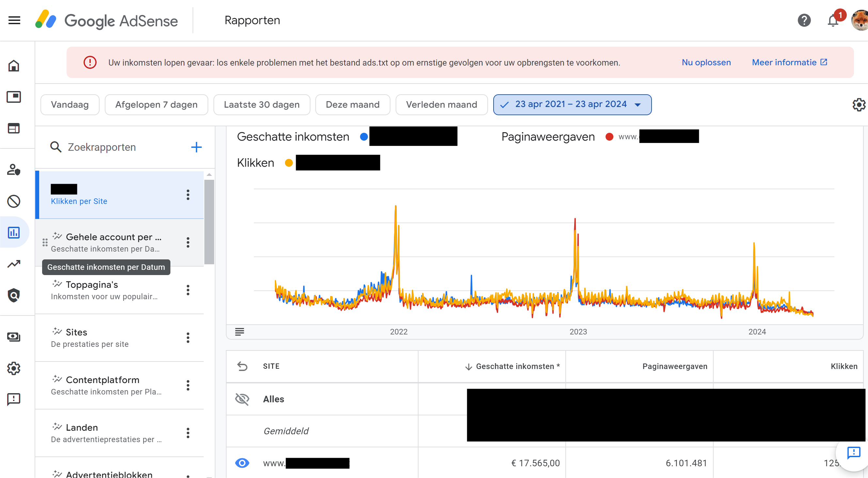This screenshot has height=478, width=868.
Task: Click Nu oplossen link
Action: tap(706, 62)
